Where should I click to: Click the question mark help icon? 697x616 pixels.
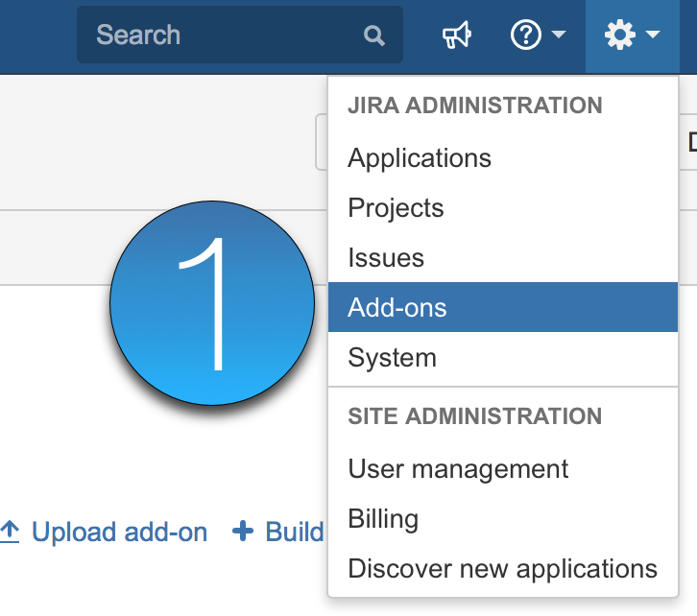coord(525,36)
